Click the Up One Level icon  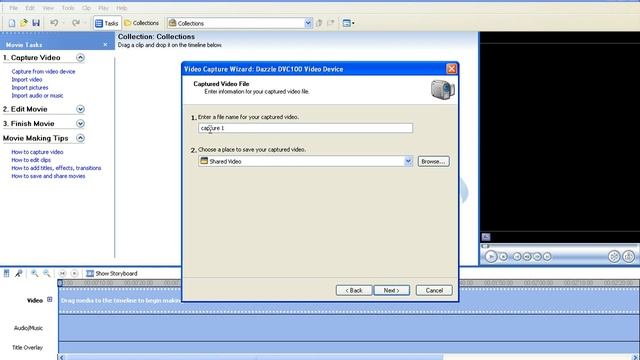pos(319,23)
